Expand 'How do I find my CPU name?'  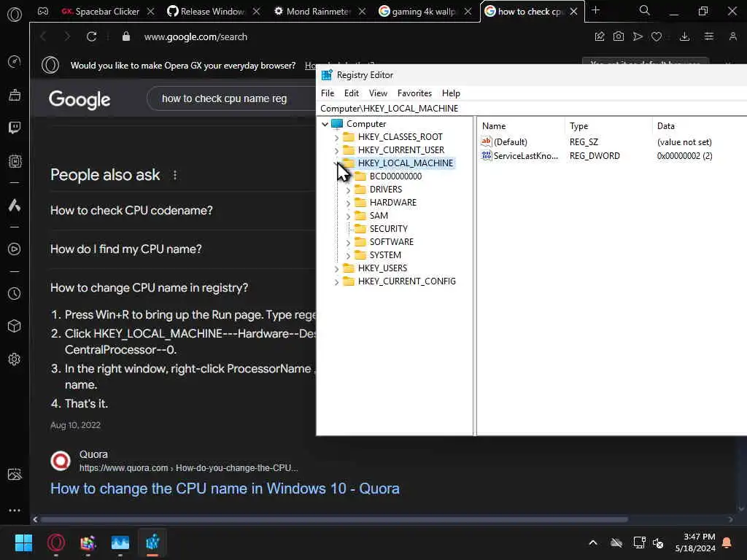125,249
